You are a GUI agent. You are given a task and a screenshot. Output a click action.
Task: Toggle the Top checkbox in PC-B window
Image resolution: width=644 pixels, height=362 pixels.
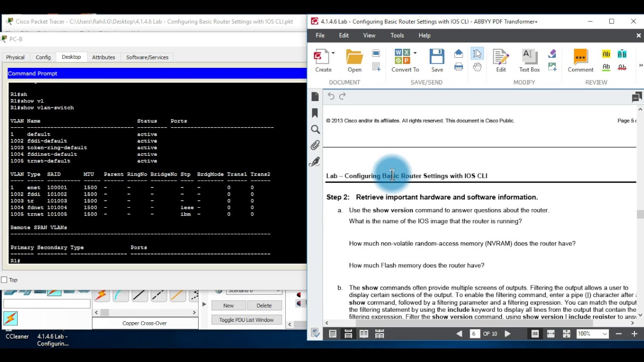5,280
